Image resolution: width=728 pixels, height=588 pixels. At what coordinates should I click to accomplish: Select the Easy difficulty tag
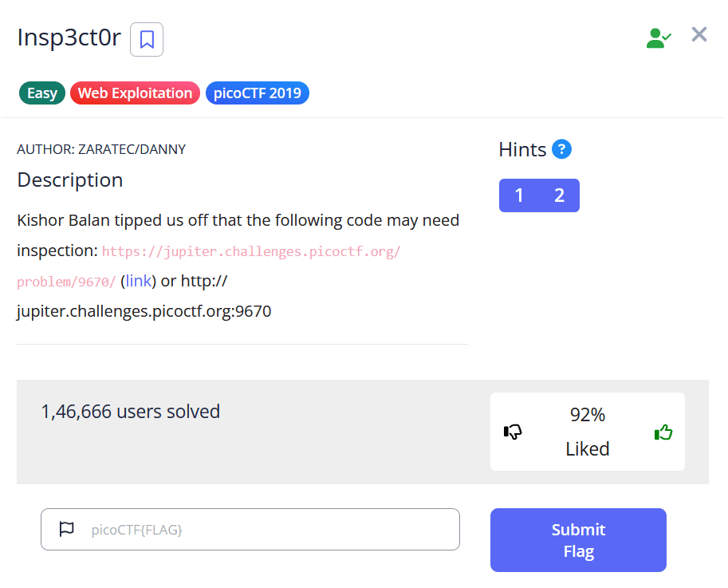42,93
